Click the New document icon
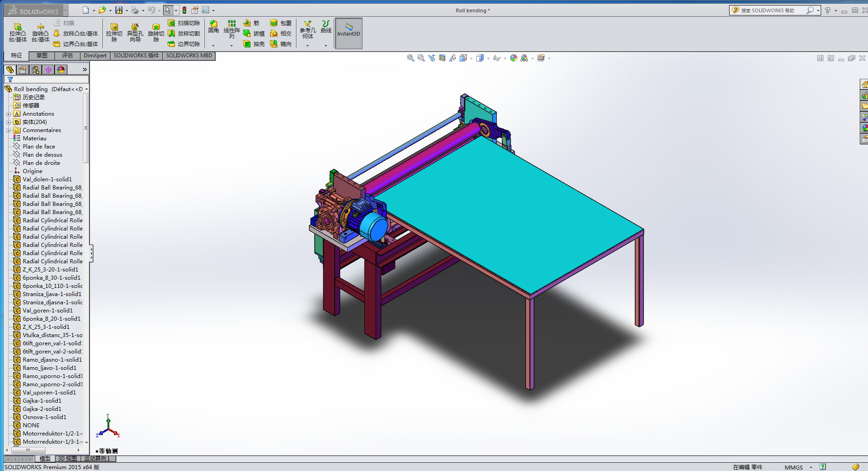 coord(86,10)
